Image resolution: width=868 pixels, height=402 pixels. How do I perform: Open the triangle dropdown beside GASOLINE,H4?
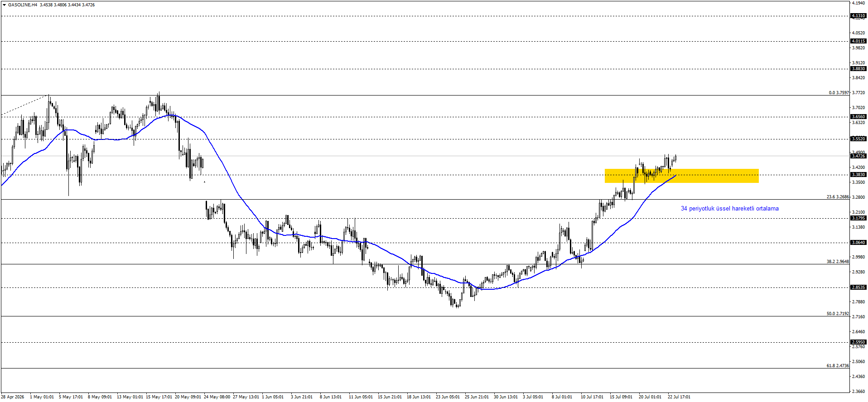coord(4,5)
